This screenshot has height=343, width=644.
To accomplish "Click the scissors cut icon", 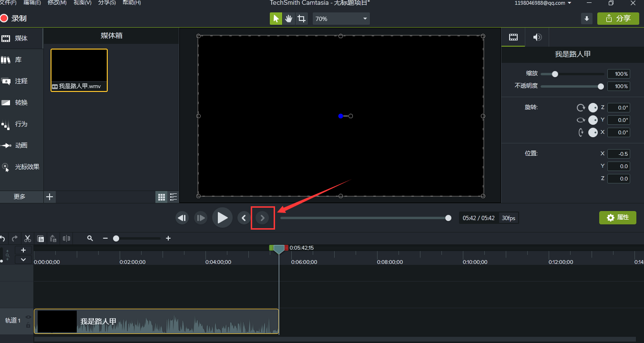I will point(28,238).
